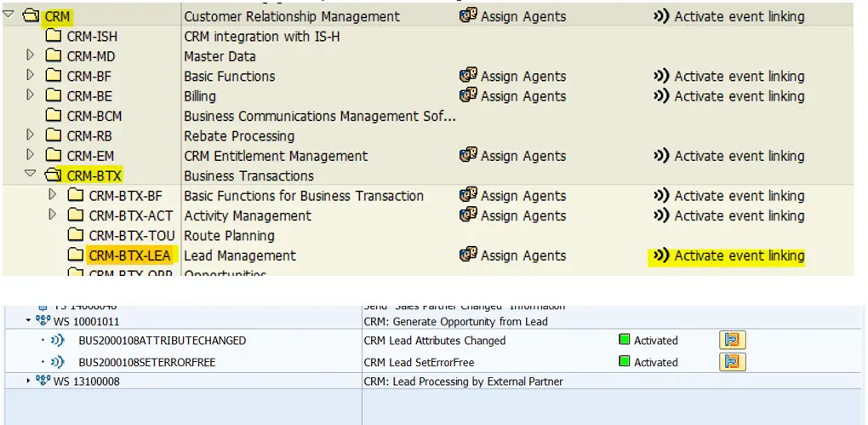
Task: Open detail button for BUS2000108SETERRORFREE event
Action: [x=732, y=362]
